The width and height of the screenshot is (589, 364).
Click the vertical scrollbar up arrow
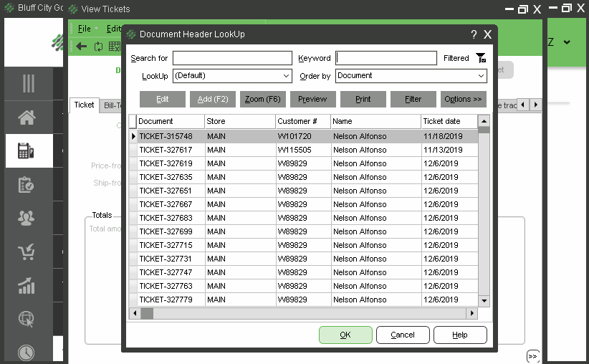pyautogui.click(x=484, y=121)
